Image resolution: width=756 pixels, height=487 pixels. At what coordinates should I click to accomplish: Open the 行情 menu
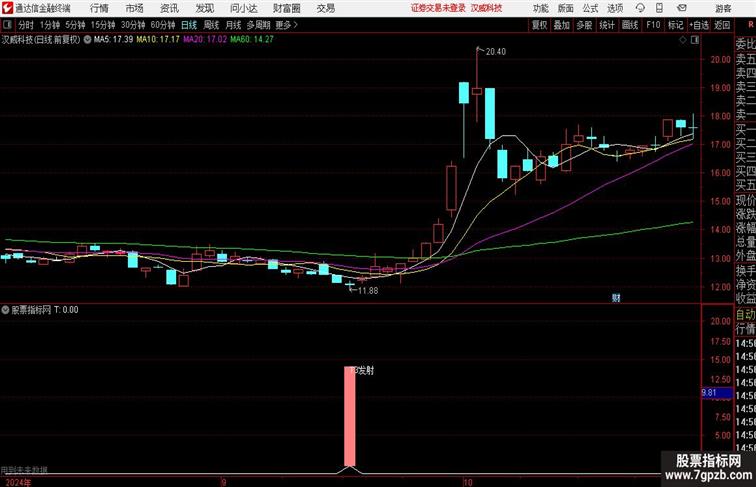click(99, 8)
